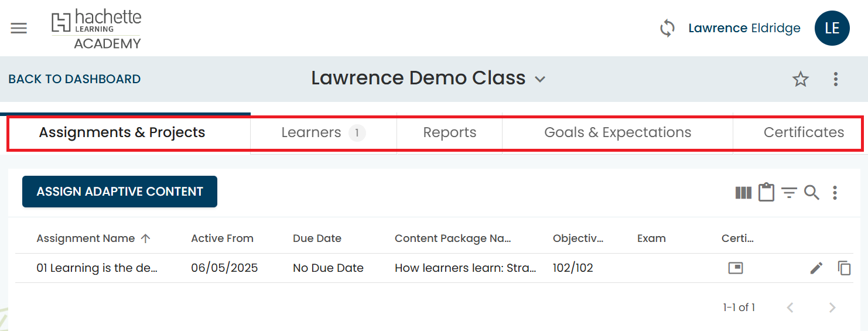Open the LE user avatar
868x331 pixels.
[832, 28]
